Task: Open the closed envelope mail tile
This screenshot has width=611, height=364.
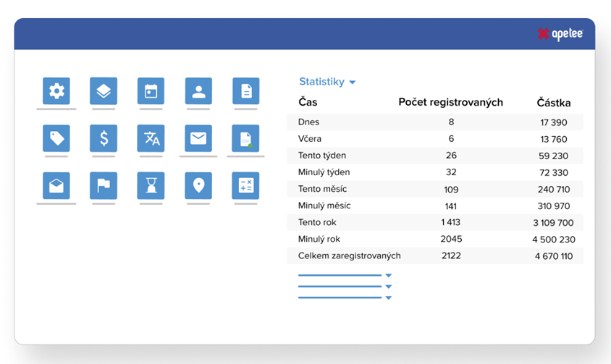Action: (198, 138)
